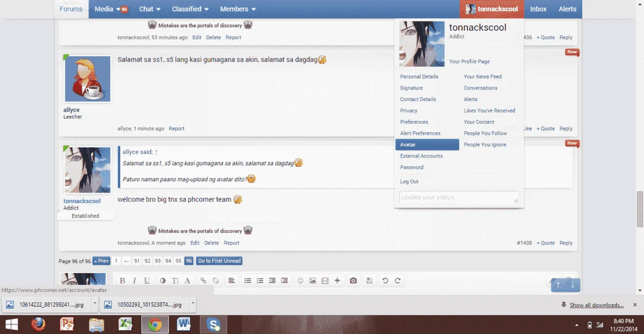Toggle underline formatting in the editor
This screenshot has width=644, height=334.
click(x=147, y=281)
